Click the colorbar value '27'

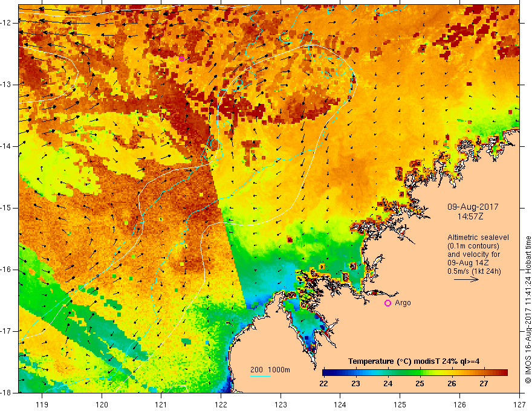[x=484, y=384]
